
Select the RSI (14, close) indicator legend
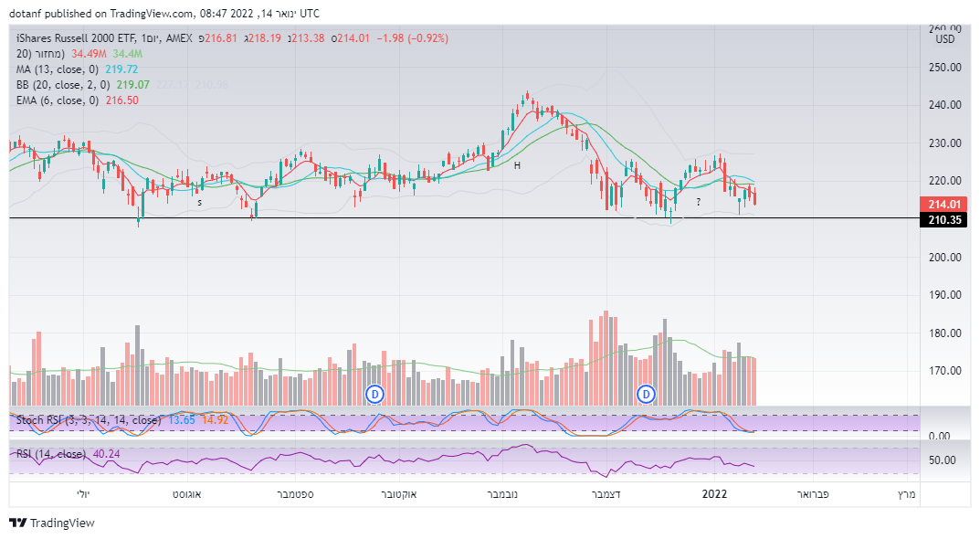pos(51,454)
